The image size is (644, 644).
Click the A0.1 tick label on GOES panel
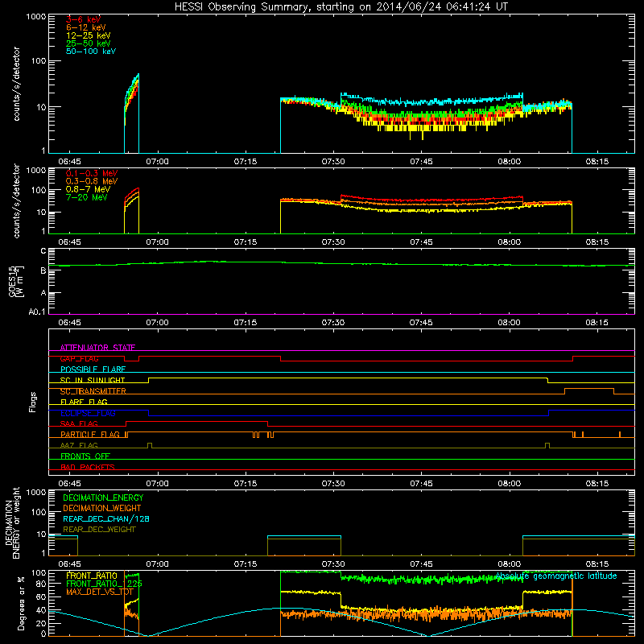click(x=37, y=312)
